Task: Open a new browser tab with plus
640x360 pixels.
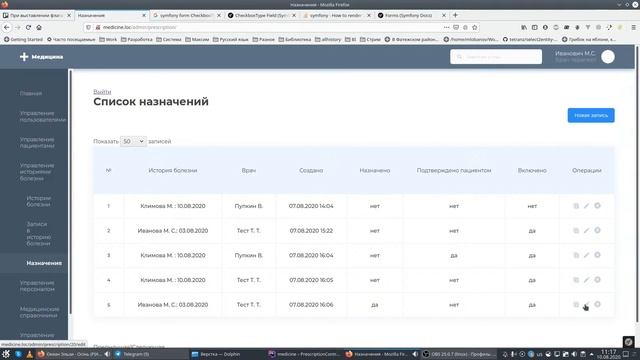Action: click(x=456, y=15)
